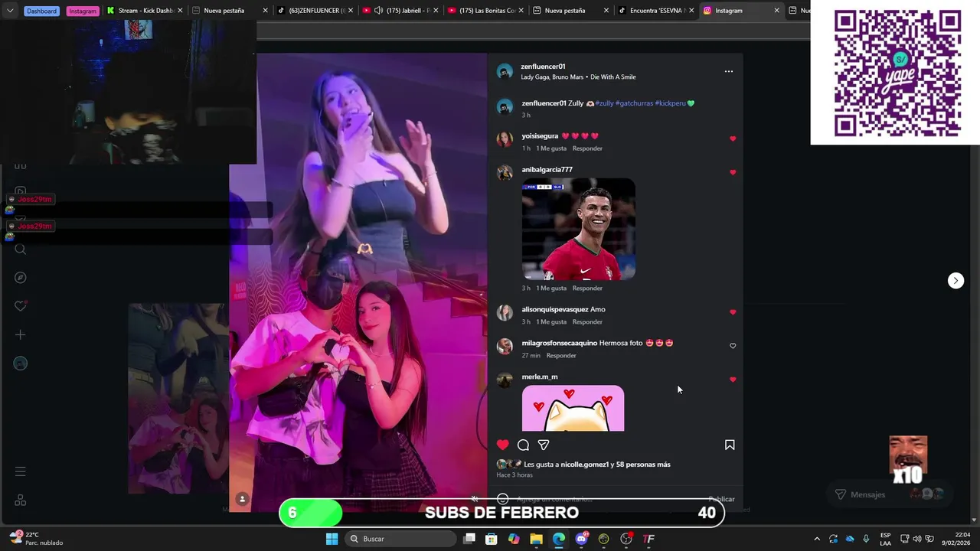
Task: Save the post with the bookmark icon
Action: tap(730, 445)
